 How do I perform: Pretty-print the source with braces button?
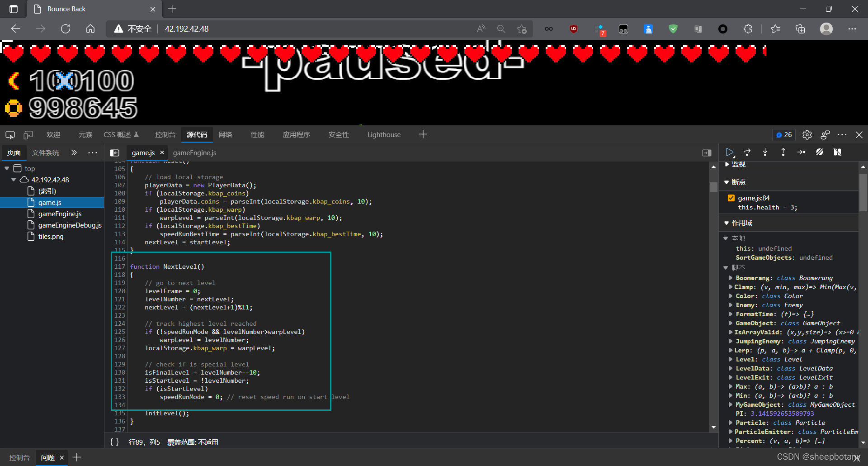(115, 442)
